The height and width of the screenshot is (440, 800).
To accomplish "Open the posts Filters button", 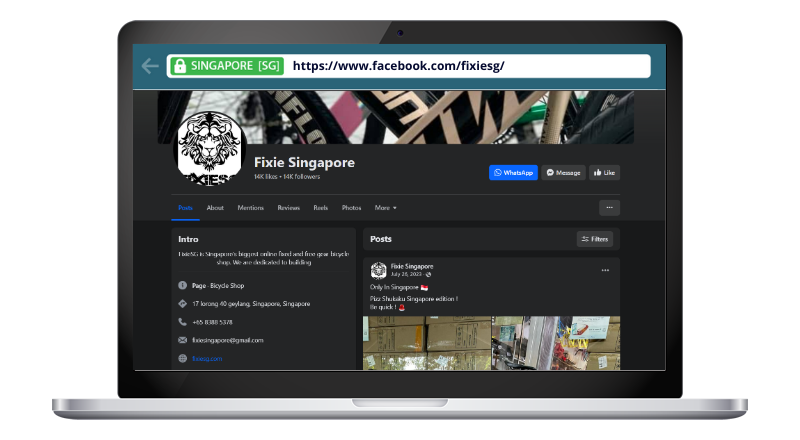I will (x=595, y=239).
